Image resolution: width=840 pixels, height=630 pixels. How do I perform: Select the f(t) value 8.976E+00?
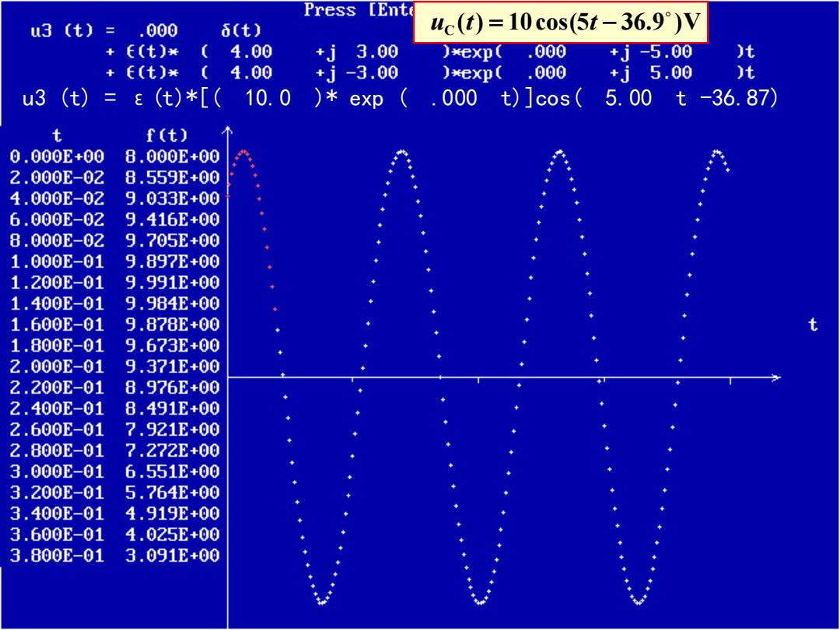tap(173, 388)
